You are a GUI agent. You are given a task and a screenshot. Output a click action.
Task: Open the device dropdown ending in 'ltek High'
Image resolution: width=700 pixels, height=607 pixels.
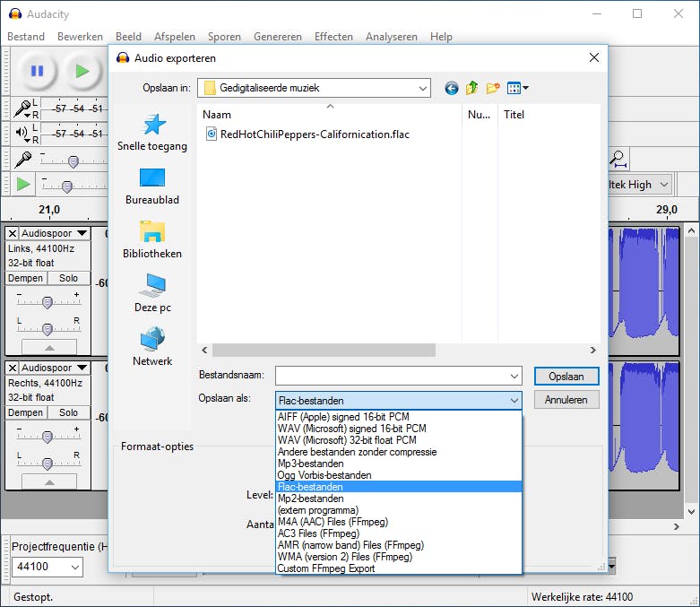pos(640,185)
